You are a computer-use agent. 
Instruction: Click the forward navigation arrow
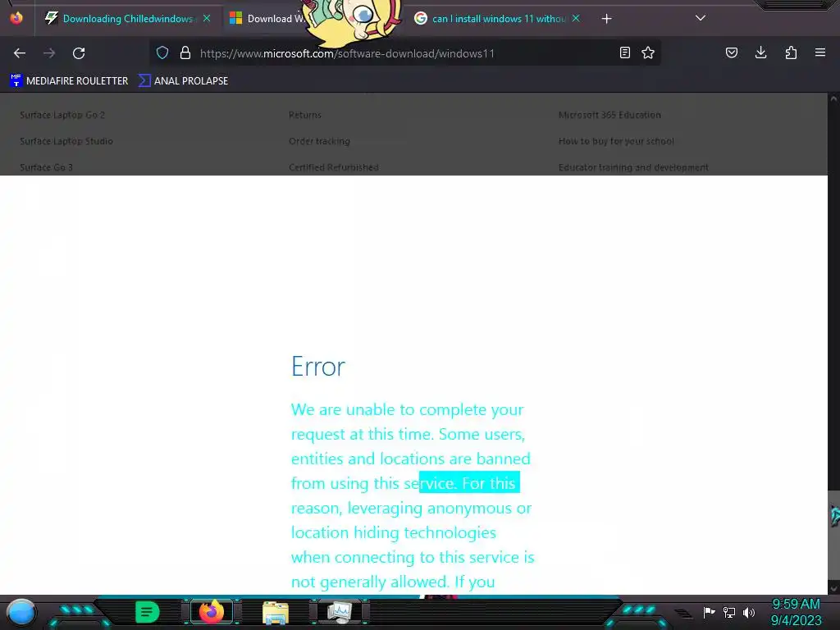49,53
